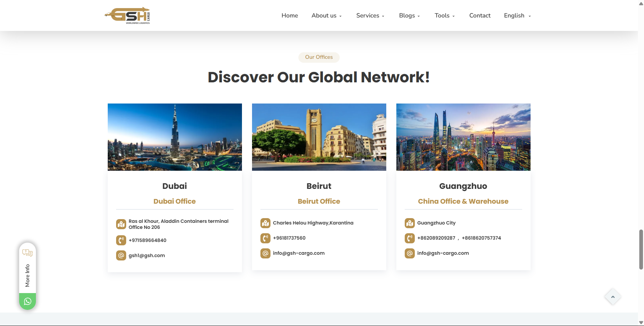Click the Guangzhuo email at-sign icon
This screenshot has height=326, width=644.
pyautogui.click(x=410, y=253)
